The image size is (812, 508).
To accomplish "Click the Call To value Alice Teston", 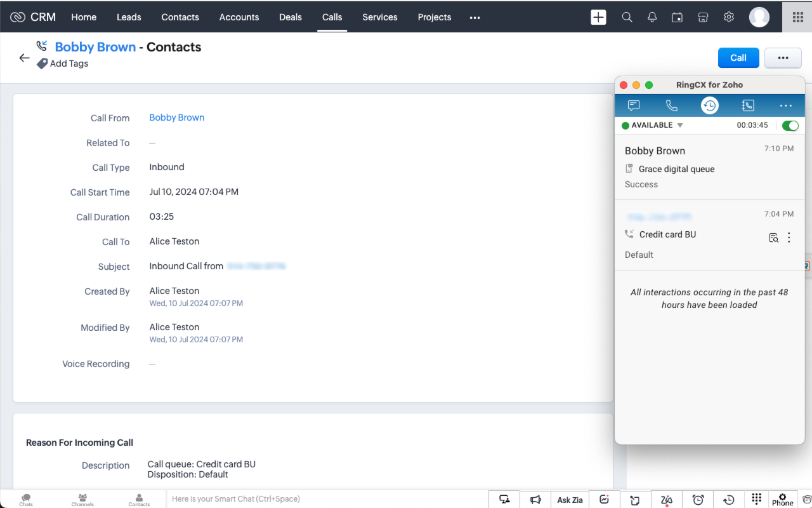I will pos(174,241).
